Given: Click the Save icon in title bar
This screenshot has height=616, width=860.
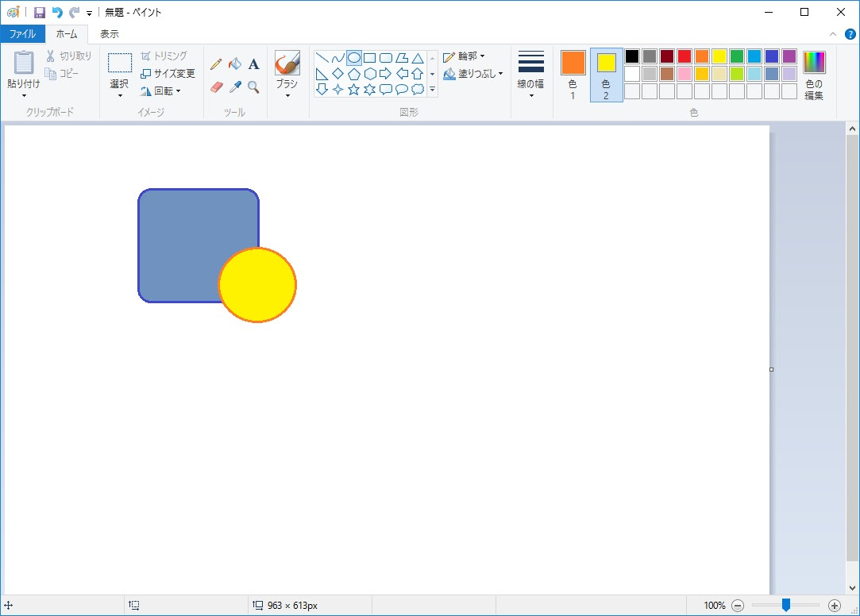Looking at the screenshot, I should [40, 12].
